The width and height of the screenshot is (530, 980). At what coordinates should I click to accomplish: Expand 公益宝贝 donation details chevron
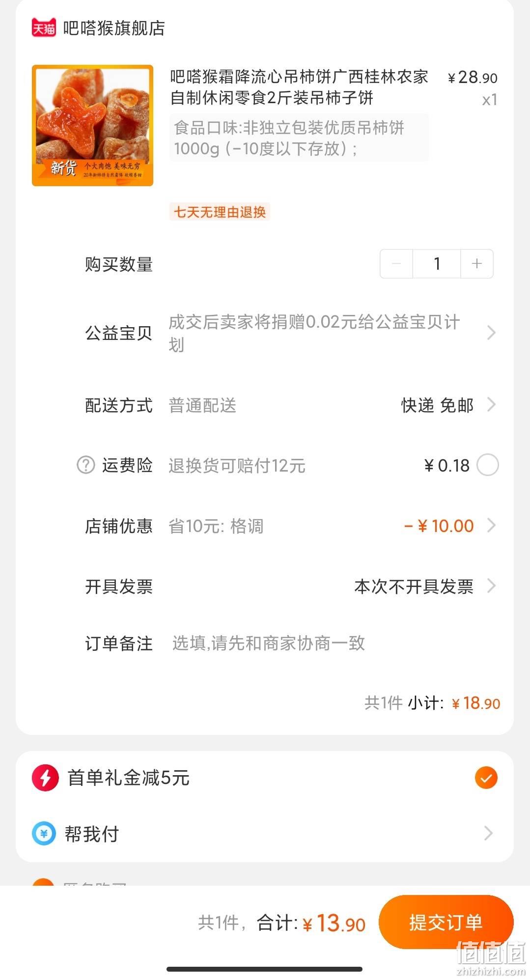[x=491, y=333]
